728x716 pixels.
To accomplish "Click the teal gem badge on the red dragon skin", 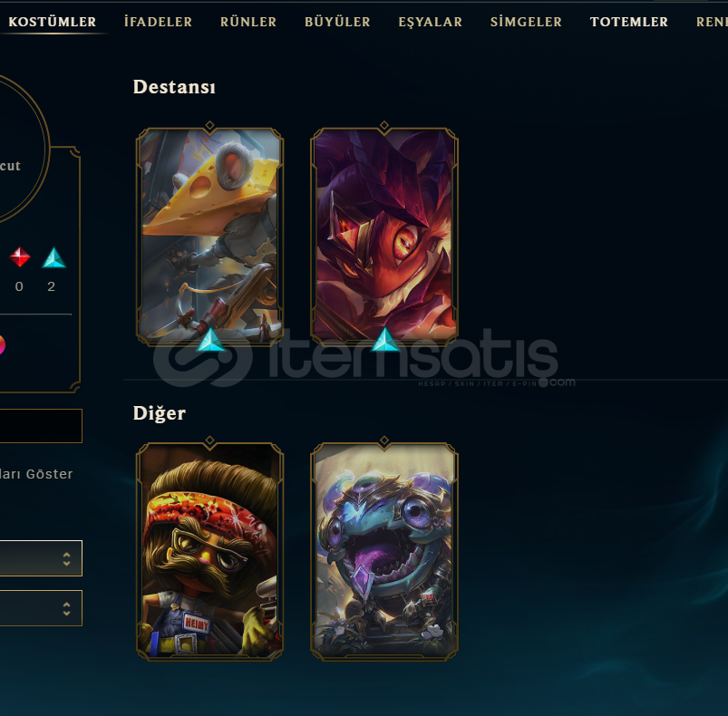I will pyautogui.click(x=385, y=340).
